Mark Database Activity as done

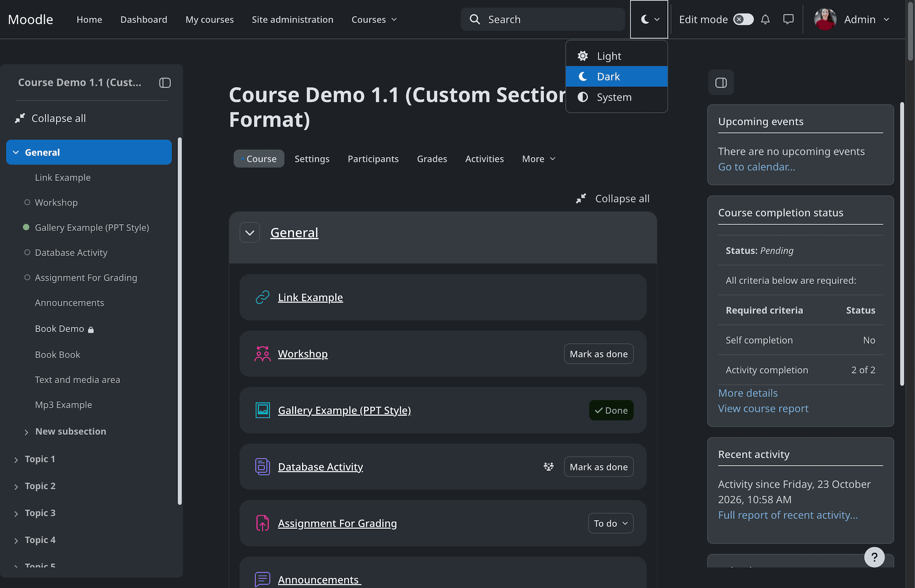coord(598,467)
